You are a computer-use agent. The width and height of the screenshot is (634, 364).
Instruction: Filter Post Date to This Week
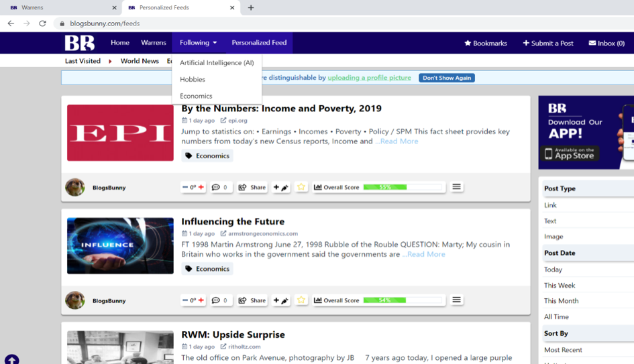[560, 285]
